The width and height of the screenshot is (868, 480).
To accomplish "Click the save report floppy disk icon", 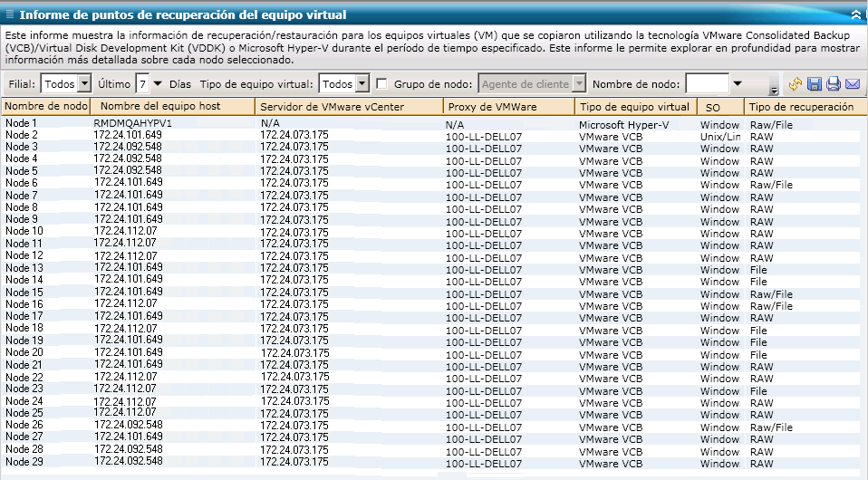I will pos(815,84).
